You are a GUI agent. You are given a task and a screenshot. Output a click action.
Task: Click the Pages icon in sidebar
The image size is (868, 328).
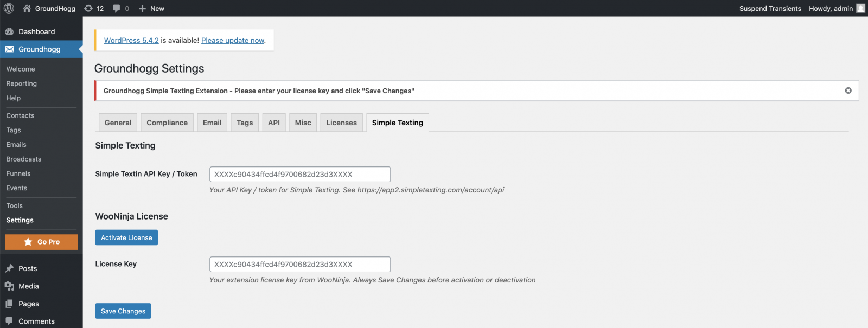point(9,304)
